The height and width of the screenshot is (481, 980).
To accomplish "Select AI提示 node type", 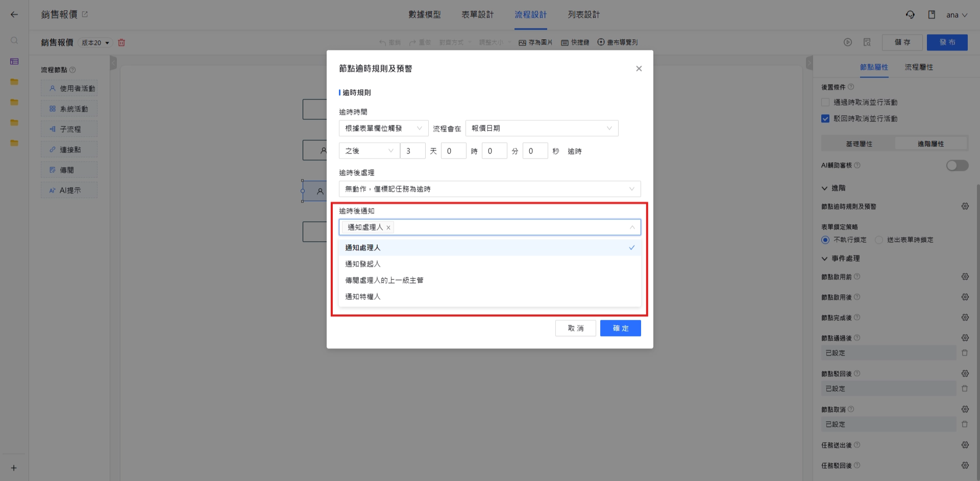I will (69, 191).
